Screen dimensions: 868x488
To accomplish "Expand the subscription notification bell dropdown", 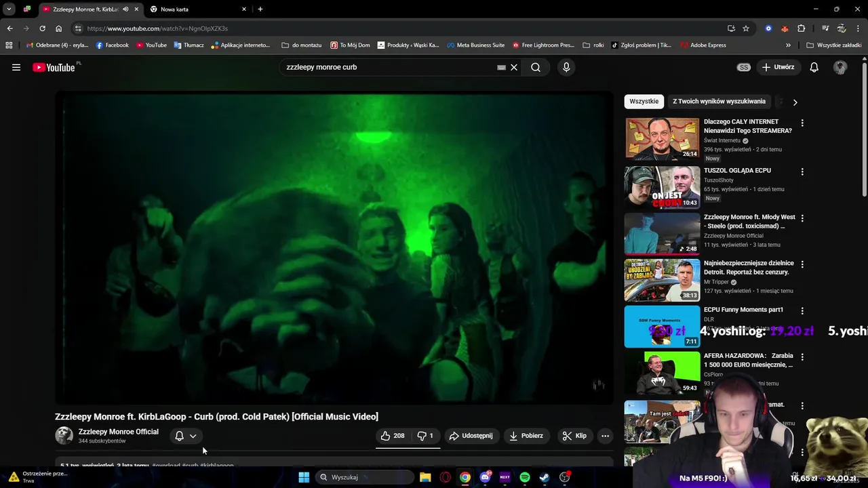I will [186, 436].
